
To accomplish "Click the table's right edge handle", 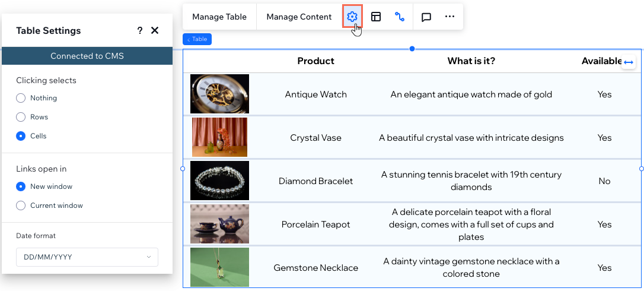I will [642, 169].
